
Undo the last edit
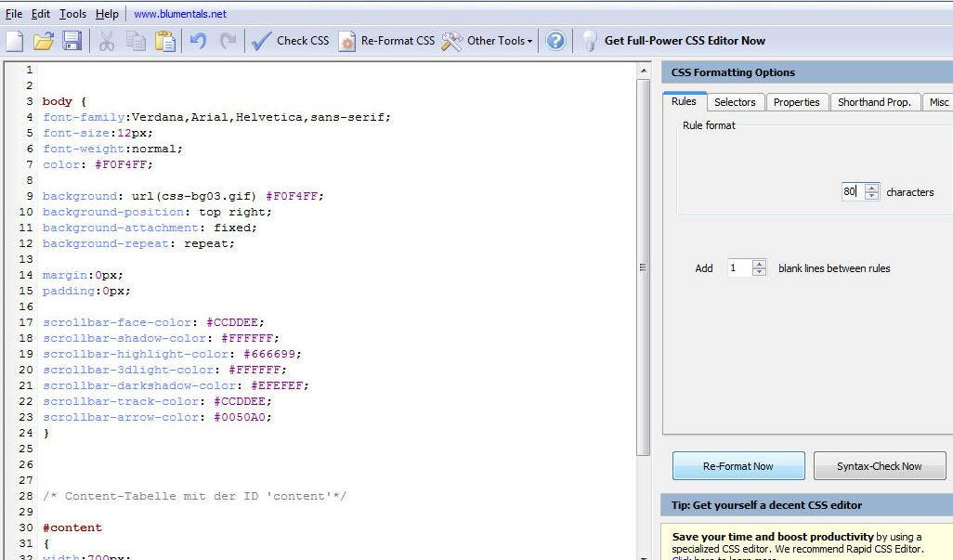pyautogui.click(x=198, y=41)
